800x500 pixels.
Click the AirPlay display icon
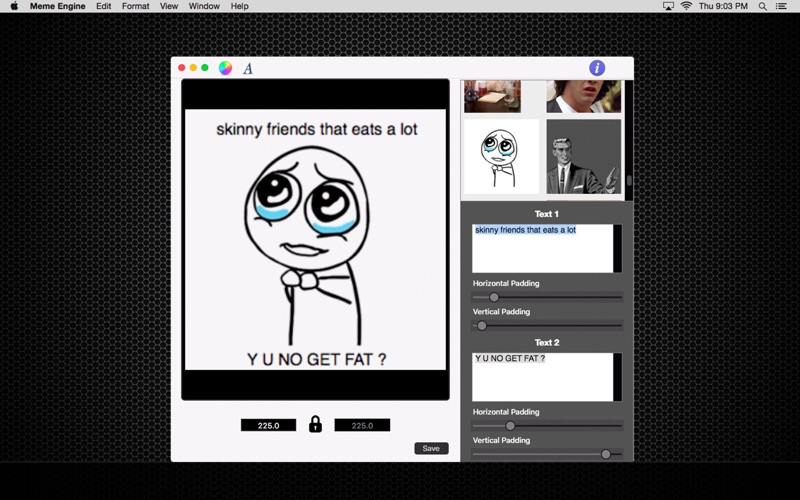668,6
